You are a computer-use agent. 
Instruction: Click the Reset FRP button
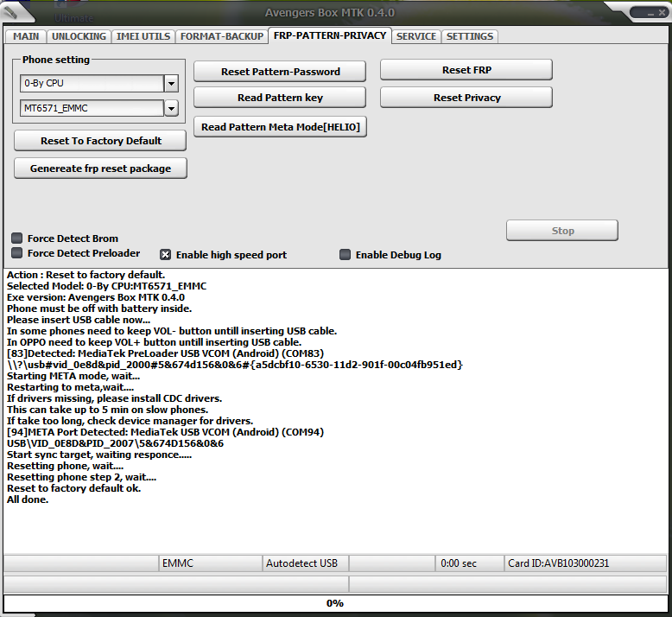466,70
